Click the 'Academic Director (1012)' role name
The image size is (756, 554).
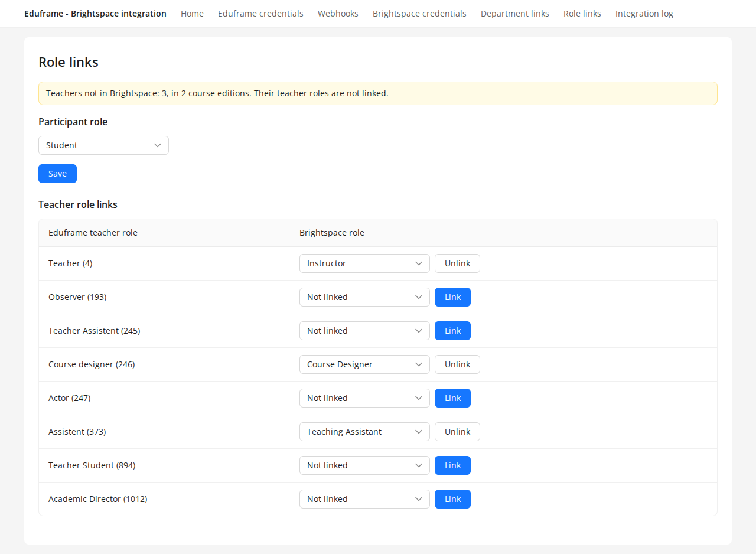98,499
